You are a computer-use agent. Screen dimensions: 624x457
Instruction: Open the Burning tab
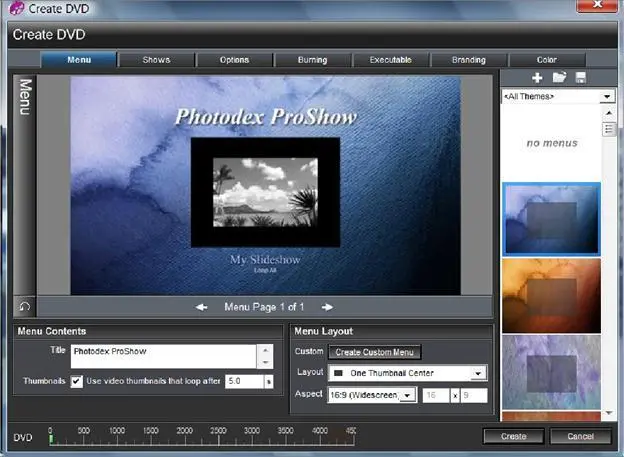click(312, 60)
